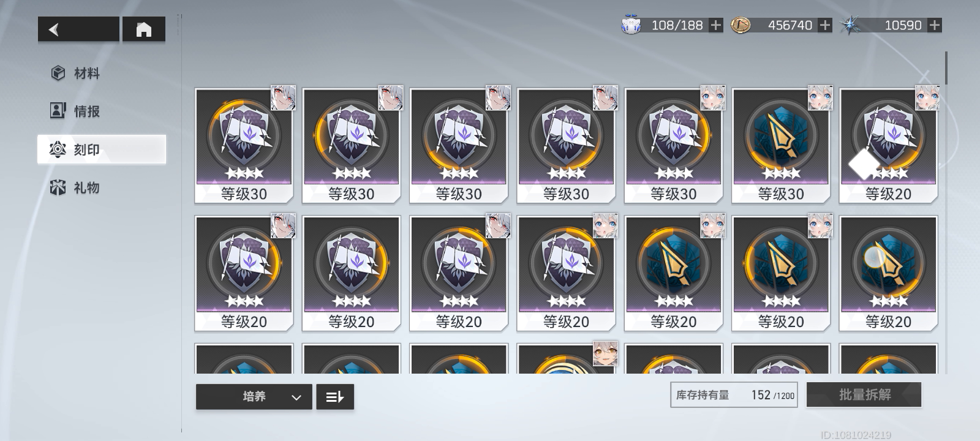Return to home via house icon
Viewport: 980px width, 441px height.
[x=144, y=29]
